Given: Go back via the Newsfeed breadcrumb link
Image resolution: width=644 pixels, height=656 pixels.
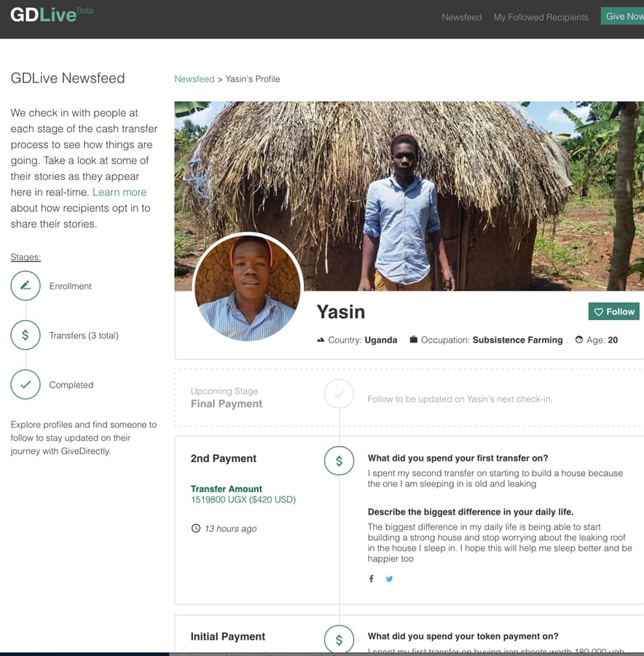Looking at the screenshot, I should pos(194,79).
